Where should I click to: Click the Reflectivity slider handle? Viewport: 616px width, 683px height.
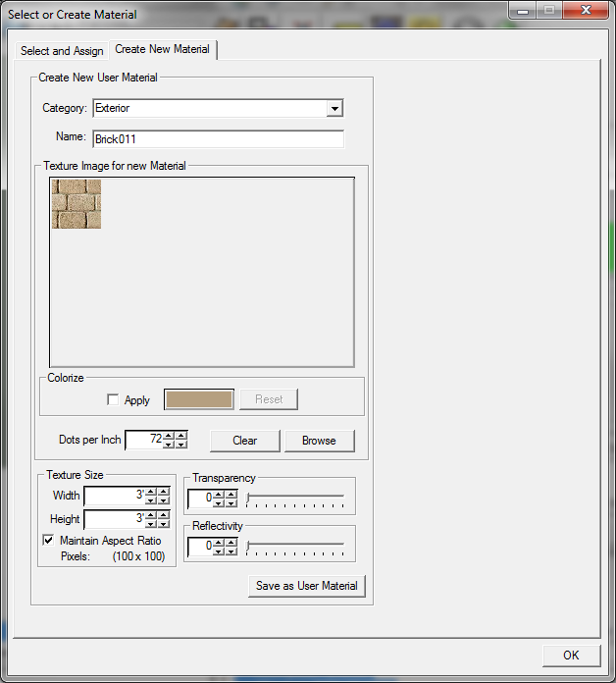(x=248, y=546)
